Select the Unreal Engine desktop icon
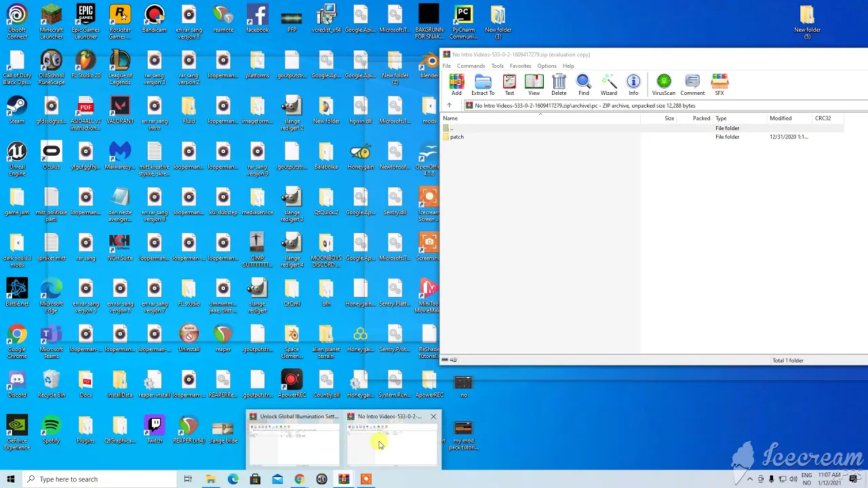Viewport: 868px width, 488px height. coord(17,159)
